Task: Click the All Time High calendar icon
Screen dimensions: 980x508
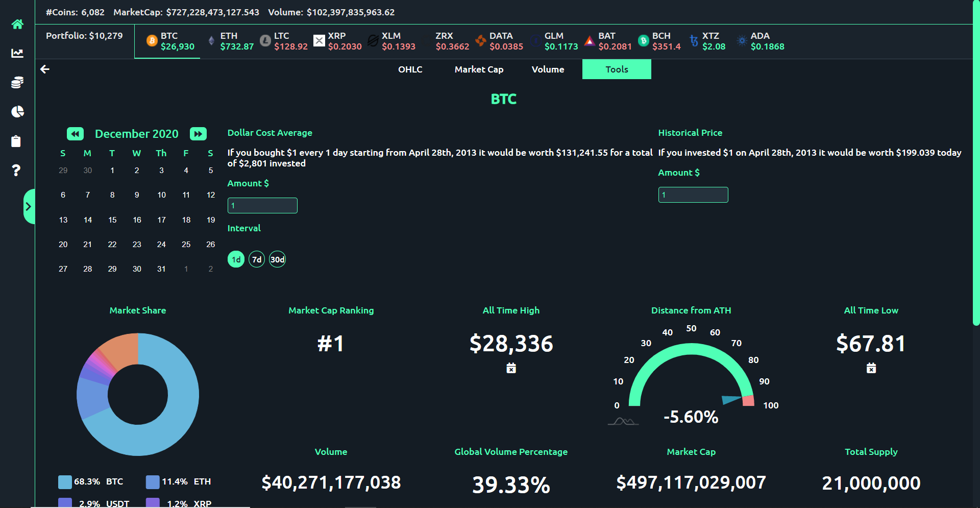Action: pos(511,368)
